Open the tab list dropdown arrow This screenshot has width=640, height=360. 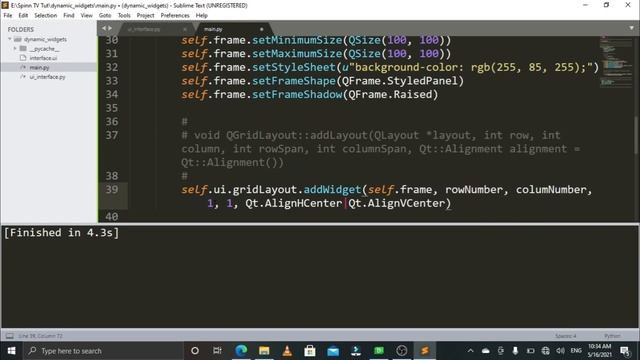pos(631,28)
